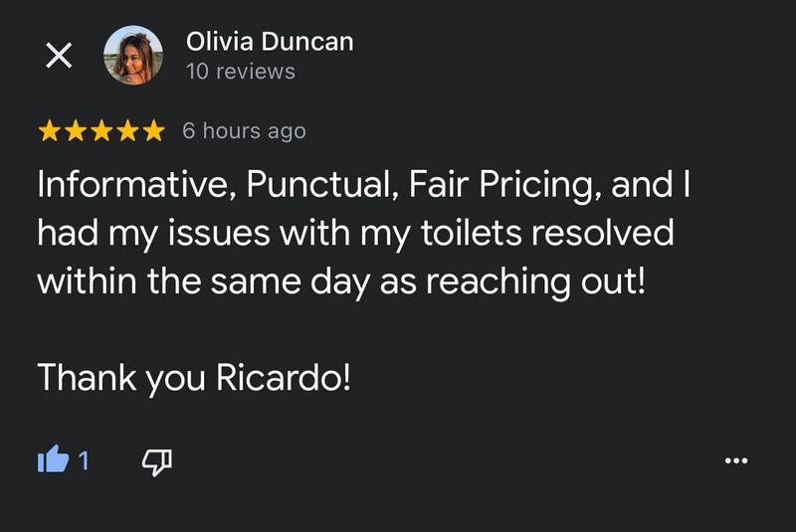Click the like count number 1

84,460
